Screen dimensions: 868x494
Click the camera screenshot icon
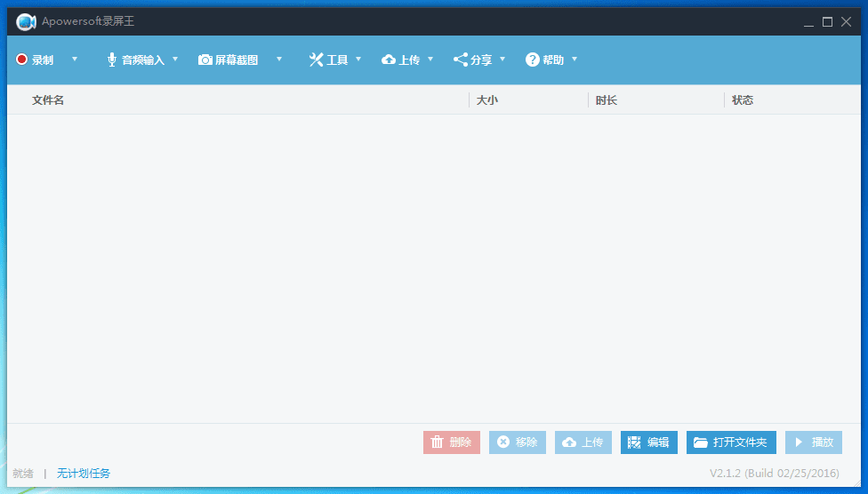(205, 60)
